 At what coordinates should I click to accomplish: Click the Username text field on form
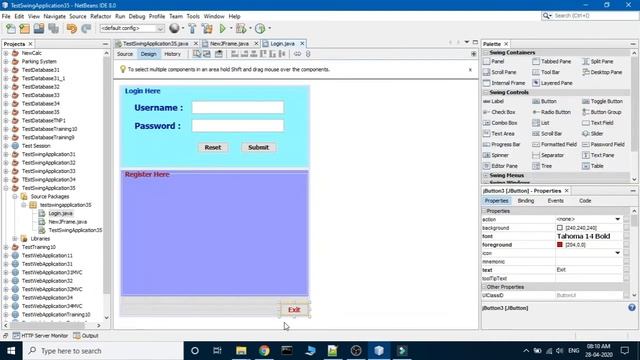click(x=238, y=107)
